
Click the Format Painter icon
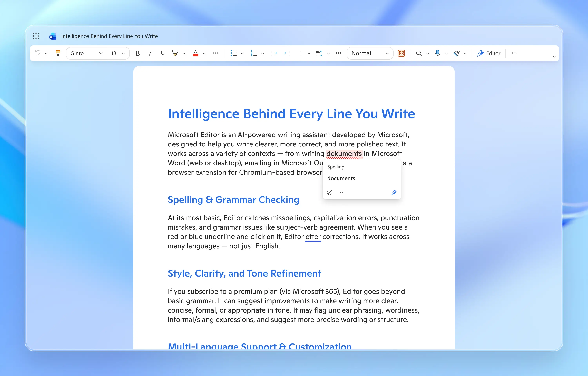(58, 53)
